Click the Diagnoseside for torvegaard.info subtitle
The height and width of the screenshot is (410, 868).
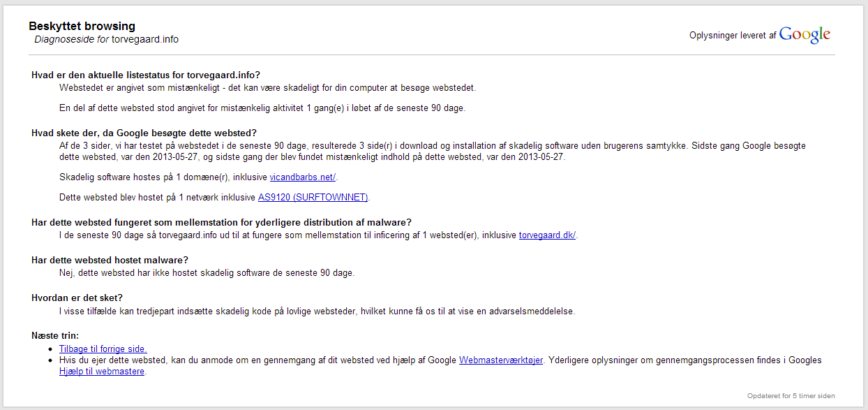point(107,39)
